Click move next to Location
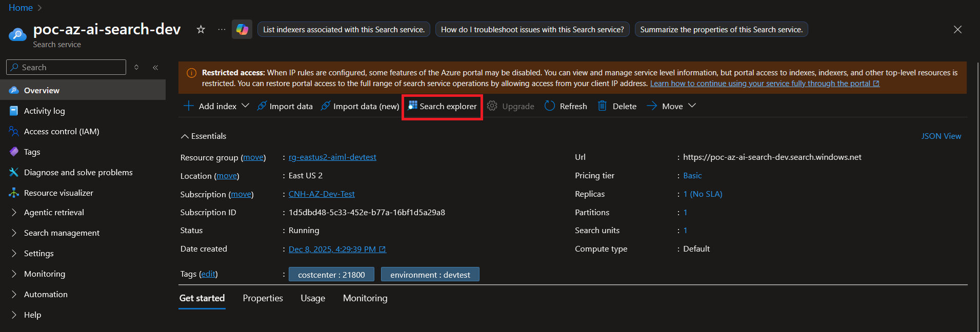The image size is (980, 332). [x=227, y=176]
